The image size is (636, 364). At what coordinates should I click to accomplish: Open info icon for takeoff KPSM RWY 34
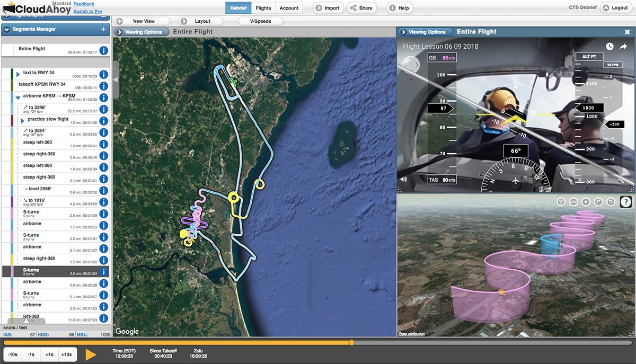pos(104,86)
